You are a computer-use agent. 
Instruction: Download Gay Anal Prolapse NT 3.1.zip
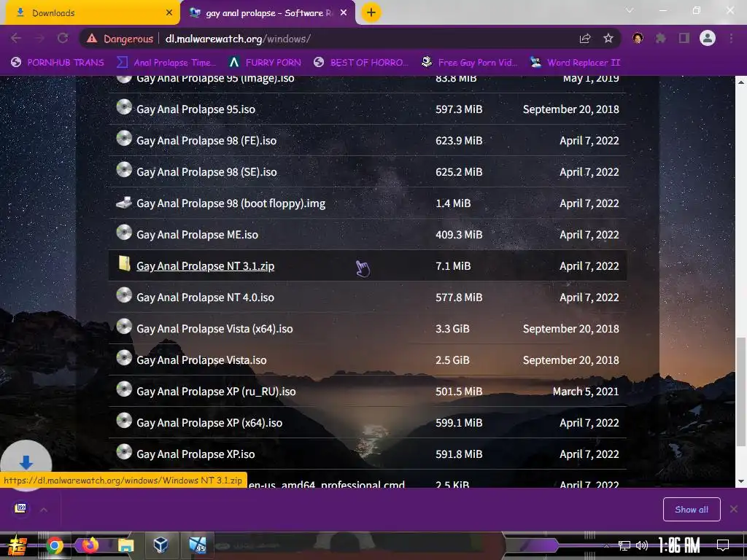pyautogui.click(x=205, y=266)
